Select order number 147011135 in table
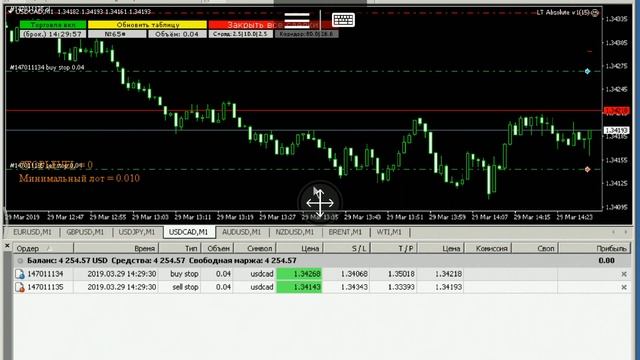This screenshot has height=360, width=640. click(45, 287)
